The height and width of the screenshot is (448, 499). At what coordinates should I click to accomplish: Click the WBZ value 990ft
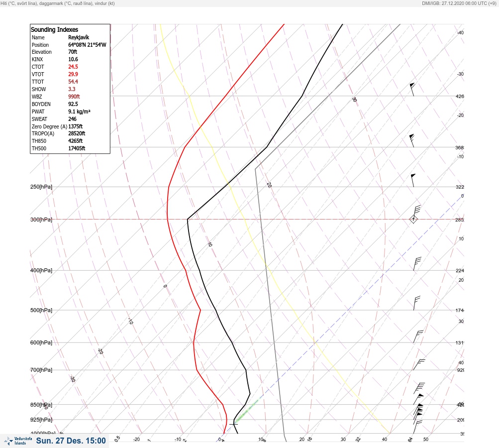point(74,97)
